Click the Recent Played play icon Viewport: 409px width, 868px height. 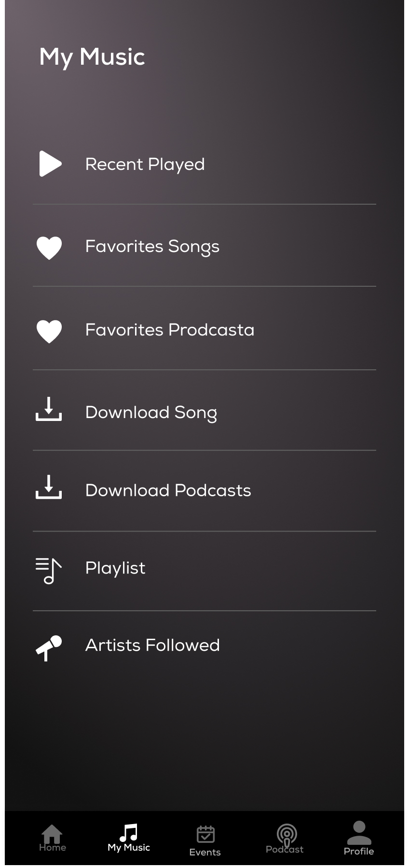click(x=50, y=164)
